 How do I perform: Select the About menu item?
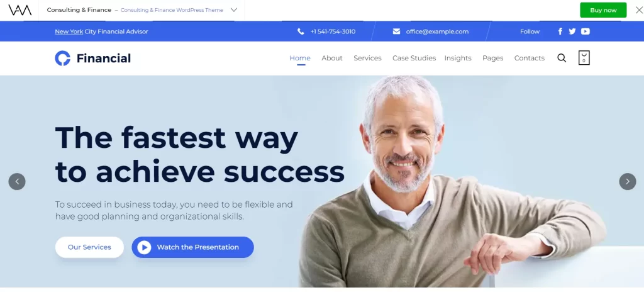[332, 58]
